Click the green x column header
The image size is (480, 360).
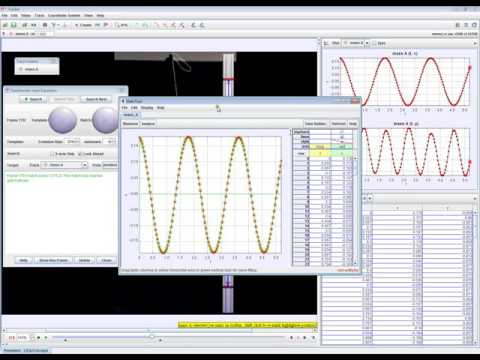click(x=342, y=153)
